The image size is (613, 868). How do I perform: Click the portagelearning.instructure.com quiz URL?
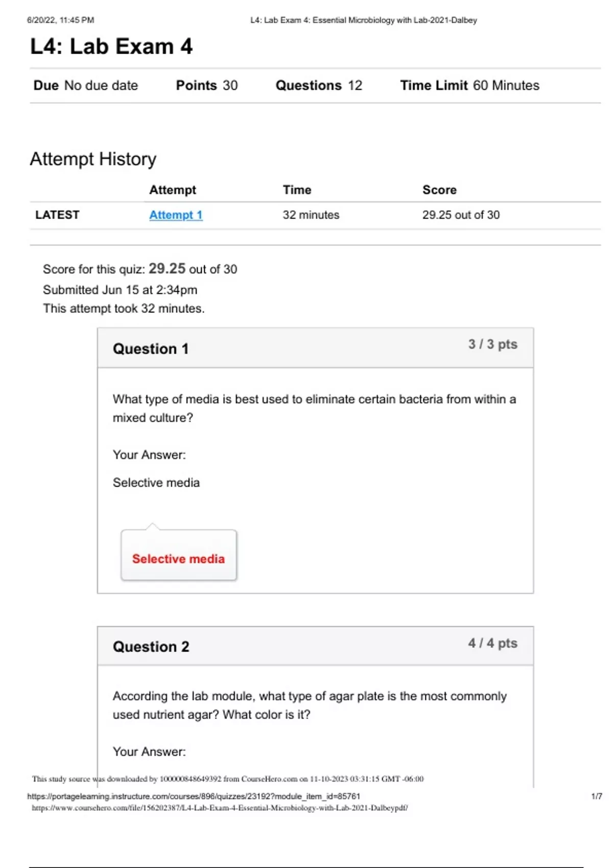click(194, 796)
